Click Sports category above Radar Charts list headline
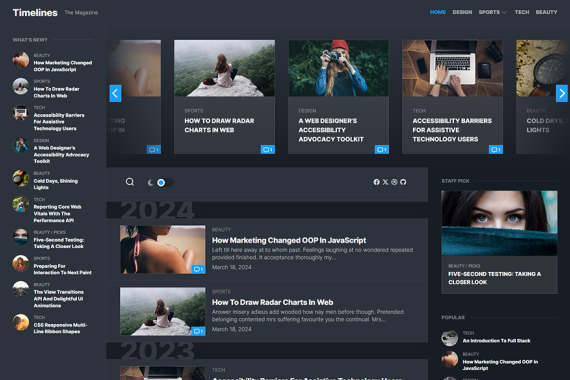The height and width of the screenshot is (380, 570). pos(221,292)
